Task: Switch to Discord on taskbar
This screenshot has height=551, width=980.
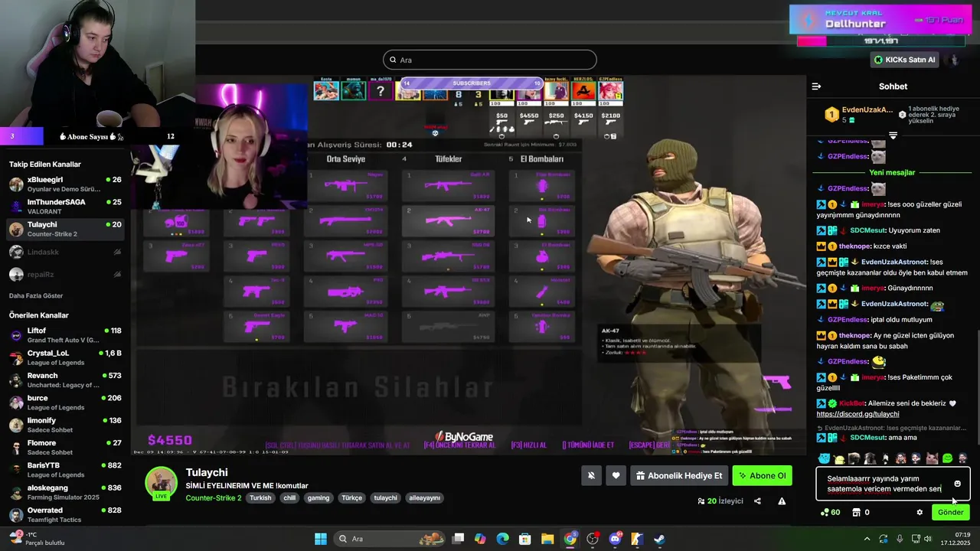Action: (615, 539)
